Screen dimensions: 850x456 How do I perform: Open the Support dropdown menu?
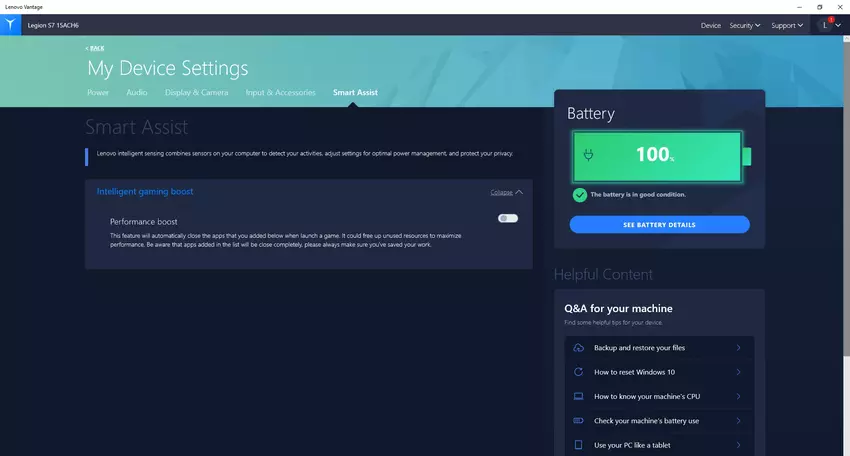click(x=787, y=25)
